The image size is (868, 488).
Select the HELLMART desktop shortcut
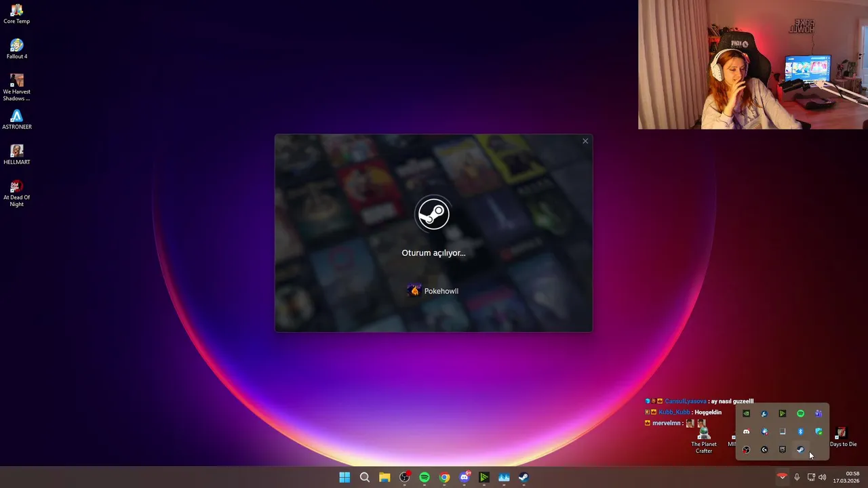pyautogui.click(x=17, y=155)
